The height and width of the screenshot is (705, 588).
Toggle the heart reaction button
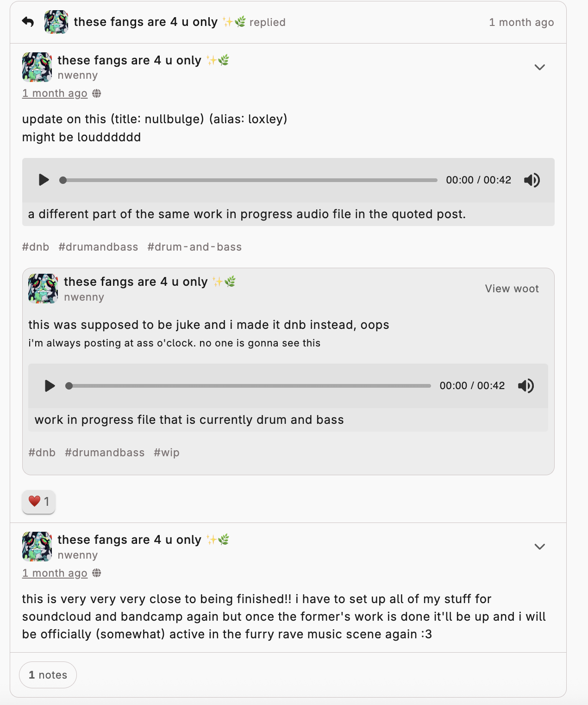tap(39, 501)
